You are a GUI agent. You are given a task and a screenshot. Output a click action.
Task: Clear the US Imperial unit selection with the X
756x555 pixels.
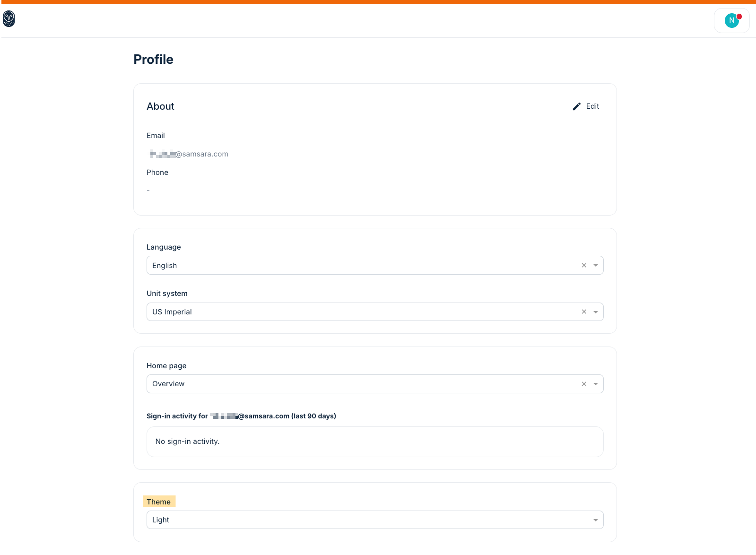click(583, 312)
